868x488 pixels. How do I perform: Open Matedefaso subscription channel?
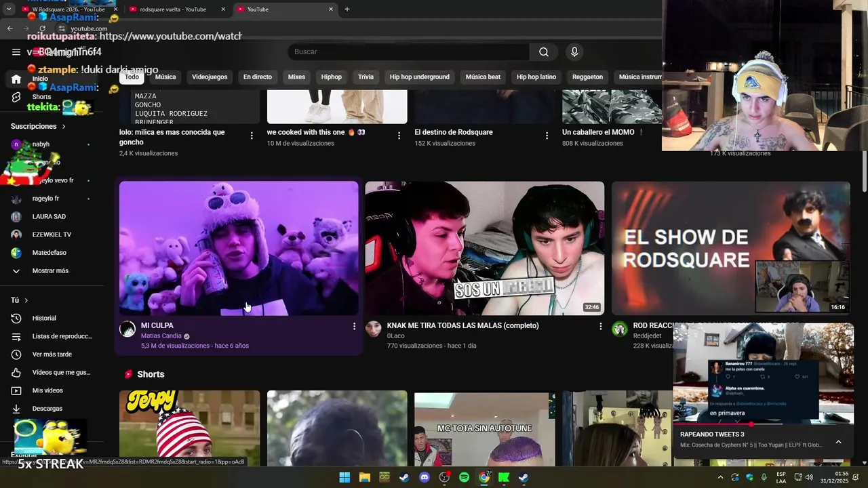pyautogui.click(x=49, y=253)
